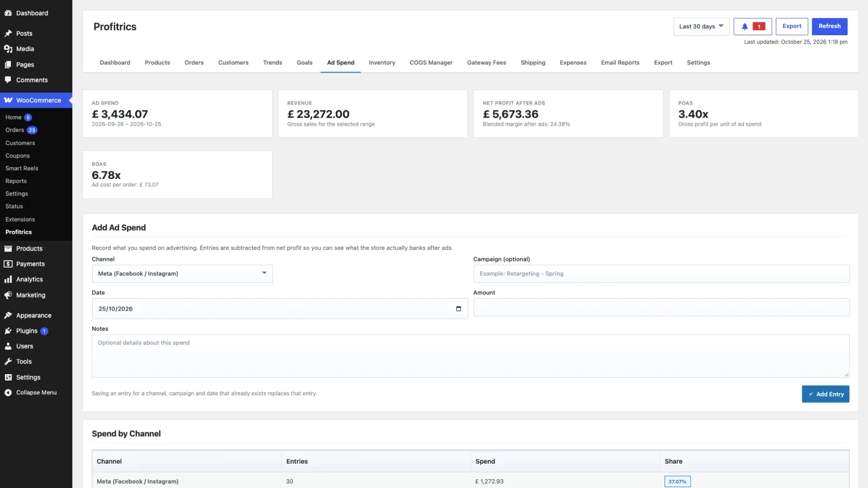Open the Inventory tab
Image resolution: width=868 pixels, height=488 pixels.
(382, 63)
